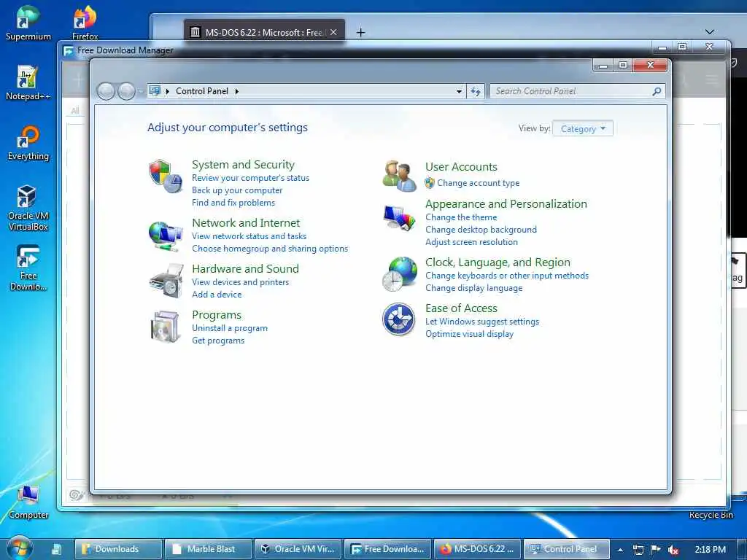The height and width of the screenshot is (560, 747).
Task: Expand the arrow after Control Panel breadcrumb
Action: [237, 91]
